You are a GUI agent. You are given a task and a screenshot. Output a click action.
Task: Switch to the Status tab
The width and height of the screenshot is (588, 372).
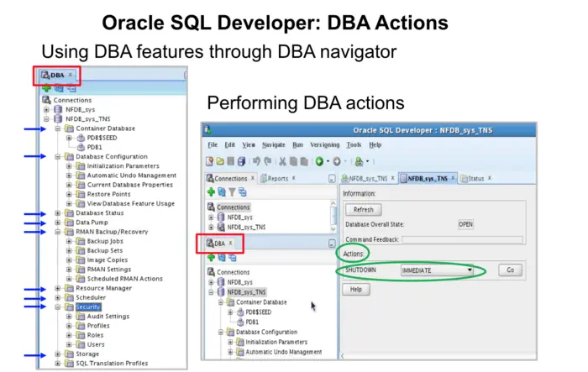coord(475,179)
